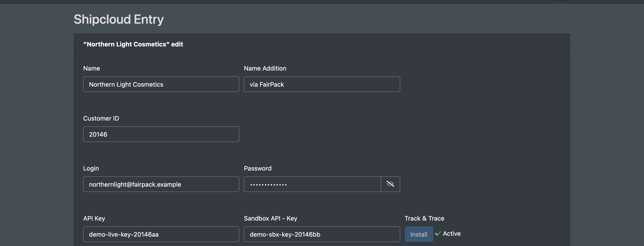644x246 pixels.
Task: Focus the Name Addition field
Action: [x=322, y=84]
